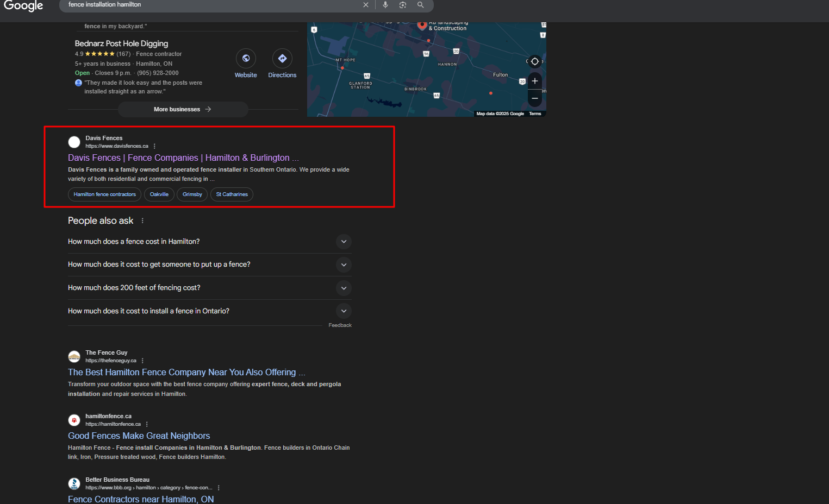The image size is (829, 504).
Task: Open Davis Fences | Fence Companies result
Action: [x=183, y=157]
